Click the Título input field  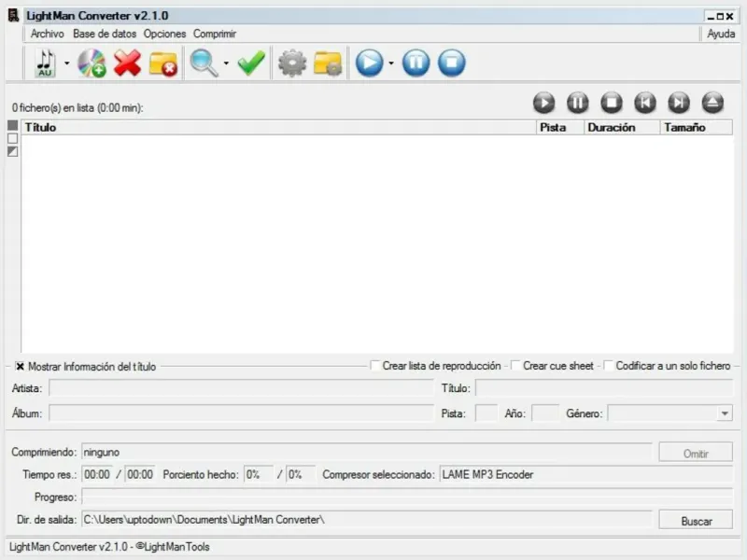[x=604, y=388]
